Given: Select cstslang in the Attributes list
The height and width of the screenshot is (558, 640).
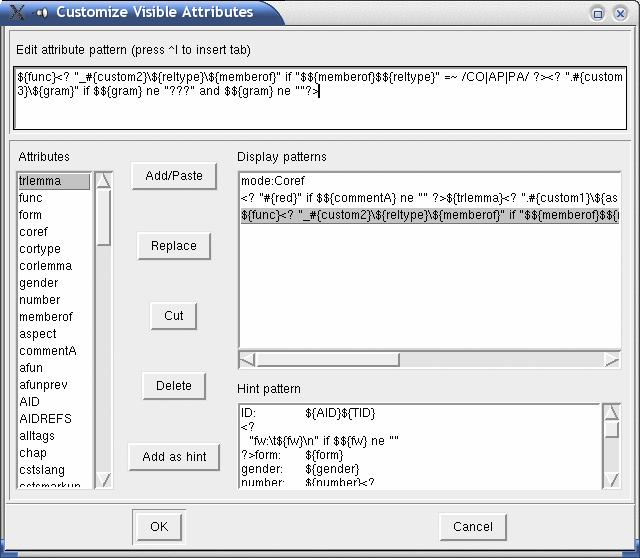Looking at the screenshot, I should (x=54, y=470).
